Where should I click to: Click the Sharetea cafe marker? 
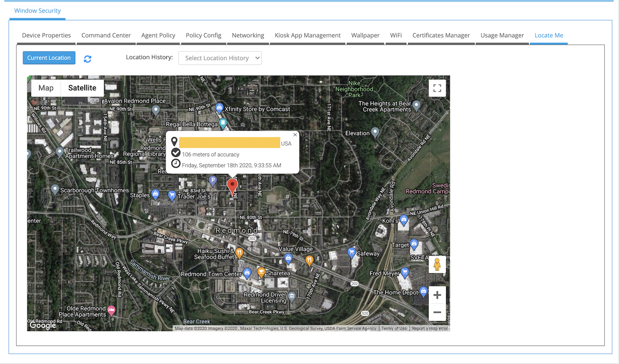[261, 272]
